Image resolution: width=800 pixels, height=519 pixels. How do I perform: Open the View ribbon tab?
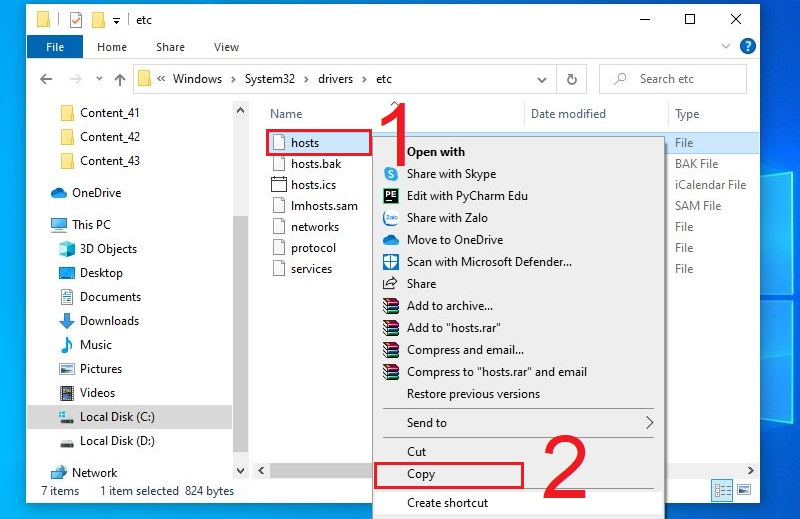(226, 47)
